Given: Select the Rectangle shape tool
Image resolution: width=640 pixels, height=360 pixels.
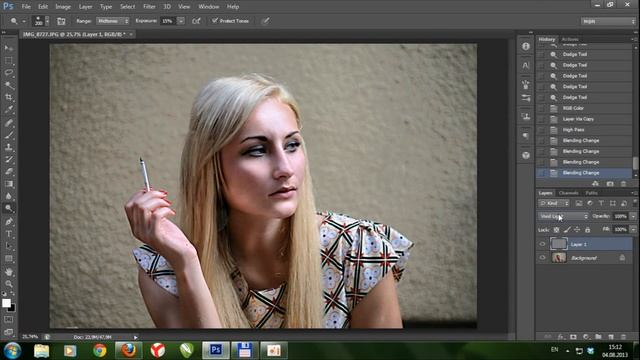Looking at the screenshot, I should (x=9, y=259).
